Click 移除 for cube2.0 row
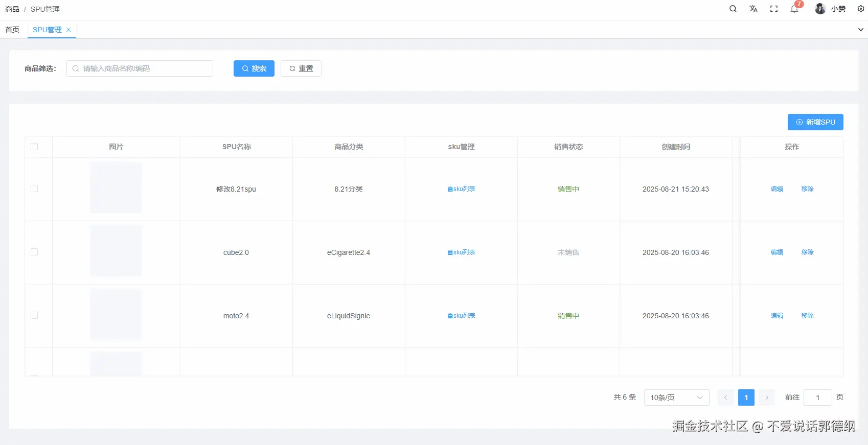The width and height of the screenshot is (868, 445). point(808,252)
